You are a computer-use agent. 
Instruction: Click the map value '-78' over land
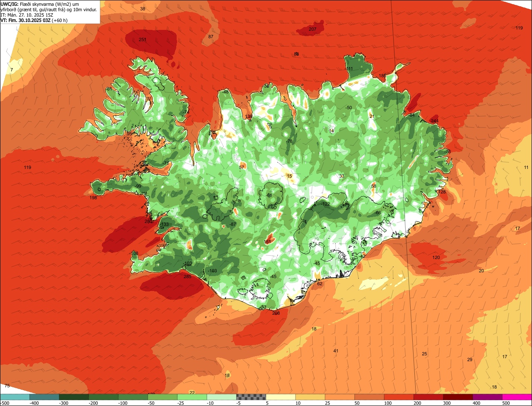click(x=289, y=141)
